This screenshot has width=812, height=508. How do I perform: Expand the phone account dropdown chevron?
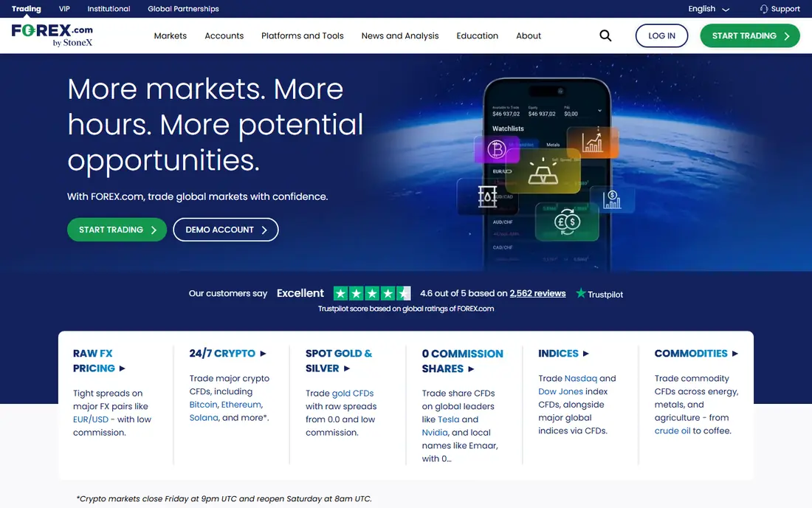tap(599, 110)
